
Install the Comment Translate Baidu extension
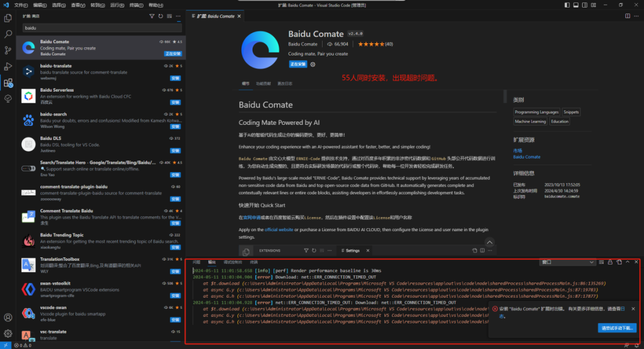click(x=176, y=223)
